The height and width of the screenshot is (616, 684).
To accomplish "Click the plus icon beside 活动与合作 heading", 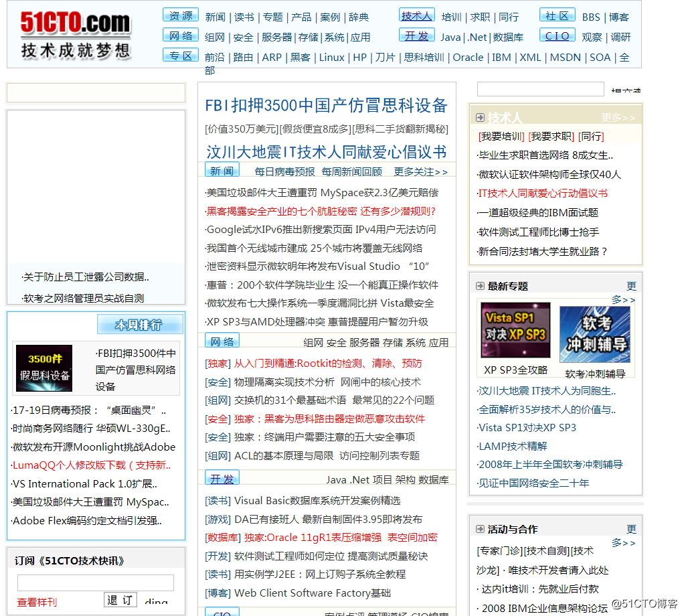I will pyautogui.click(x=480, y=529).
